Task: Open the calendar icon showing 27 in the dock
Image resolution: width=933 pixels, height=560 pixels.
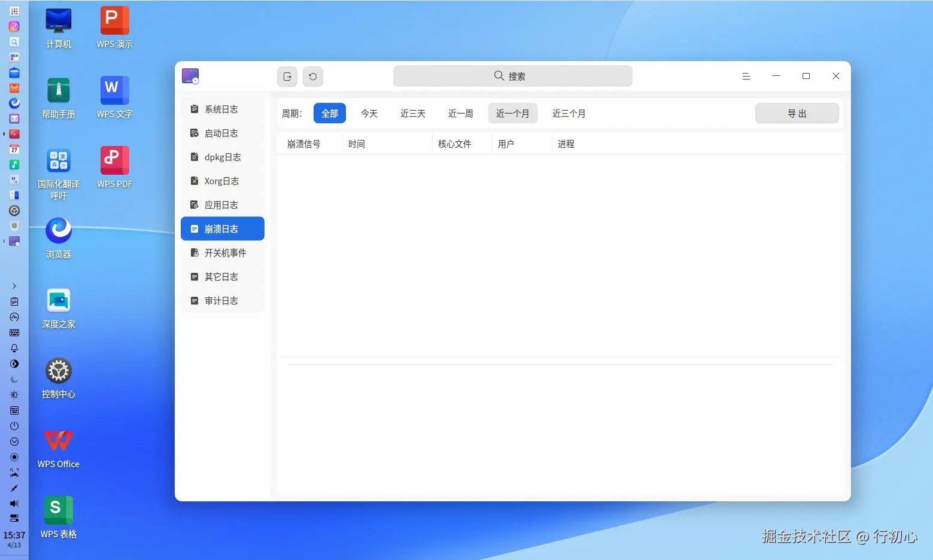Action: pos(14,149)
